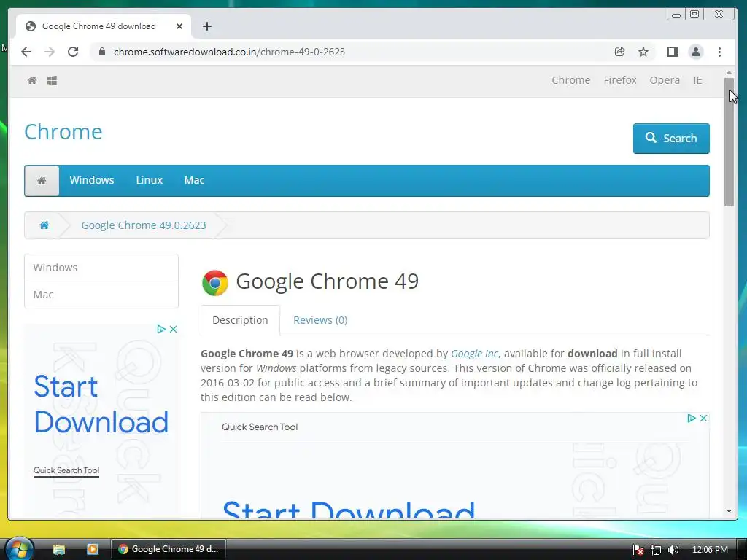Select Mac in the blue navigation bar
Image resolution: width=747 pixels, height=560 pixels.
coord(194,180)
